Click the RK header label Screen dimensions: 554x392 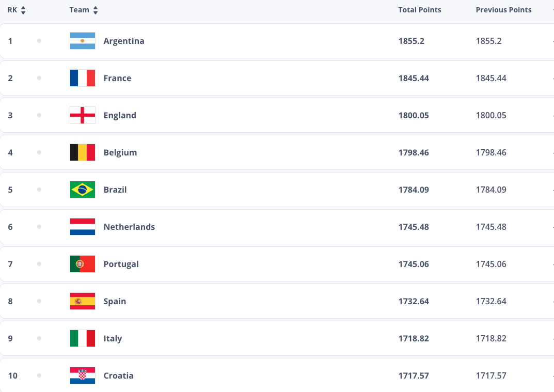click(x=12, y=10)
